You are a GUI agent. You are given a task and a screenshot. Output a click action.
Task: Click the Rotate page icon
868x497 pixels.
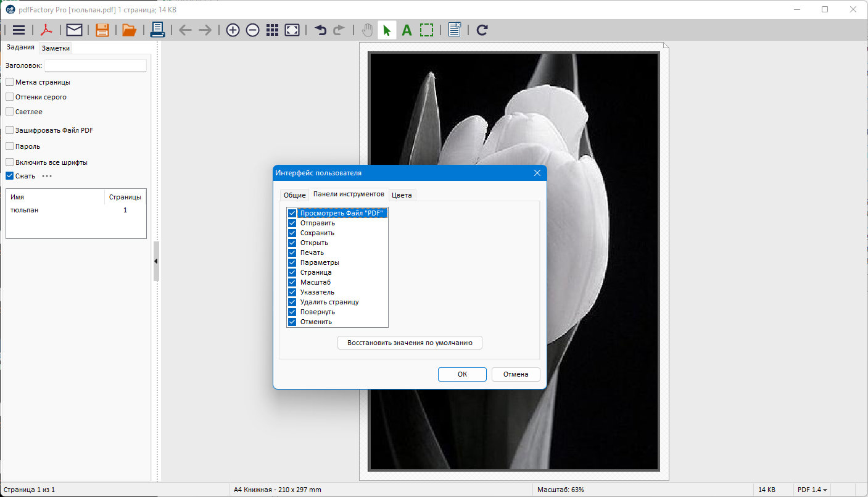click(482, 30)
